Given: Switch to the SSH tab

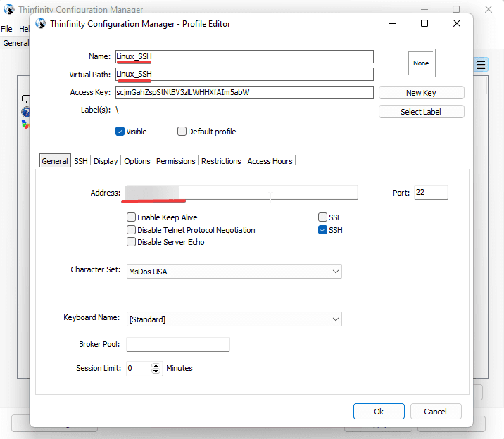Looking at the screenshot, I should 81,161.
